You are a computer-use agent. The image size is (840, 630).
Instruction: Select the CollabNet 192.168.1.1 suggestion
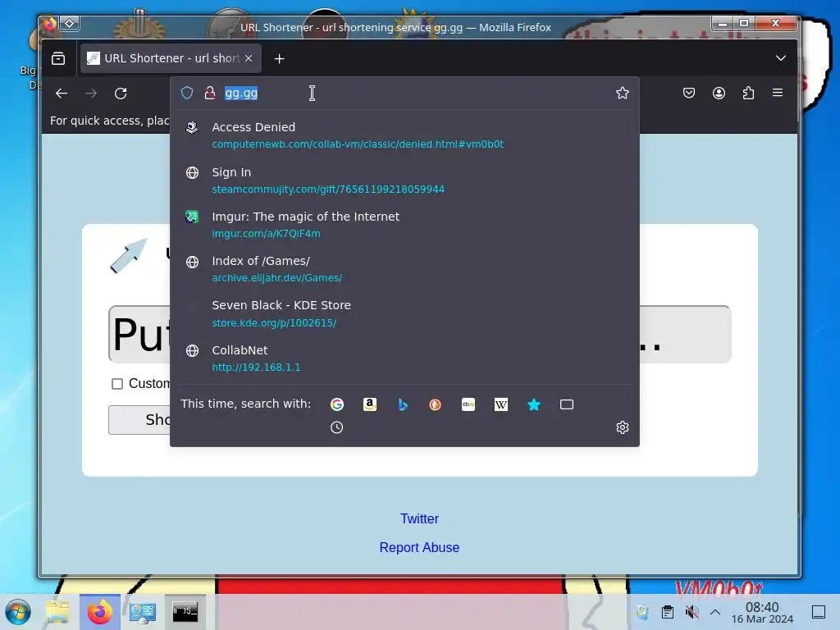(404, 358)
